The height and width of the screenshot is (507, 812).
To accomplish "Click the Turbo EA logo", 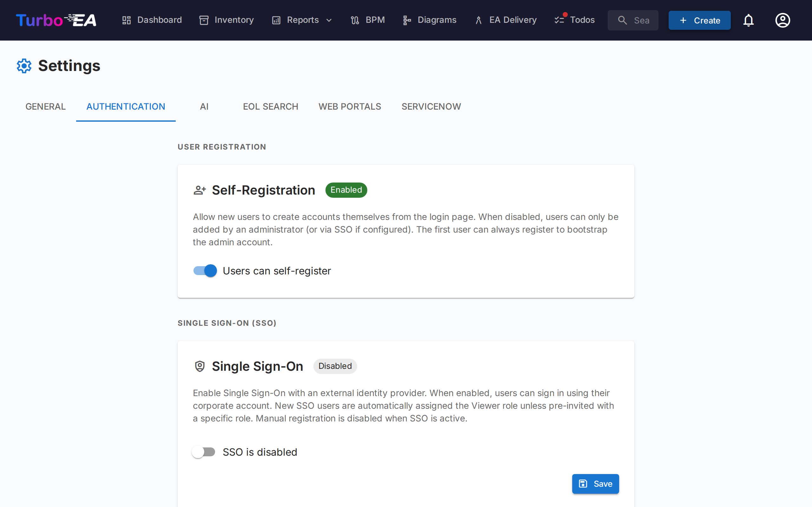I will [56, 20].
